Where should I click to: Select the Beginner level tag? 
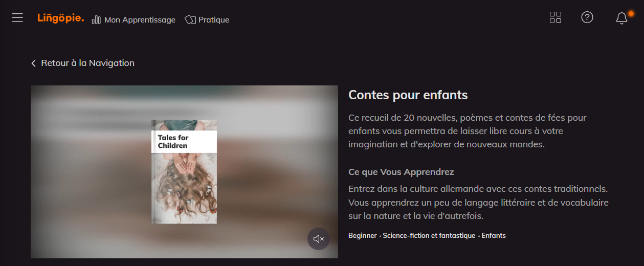(x=363, y=236)
